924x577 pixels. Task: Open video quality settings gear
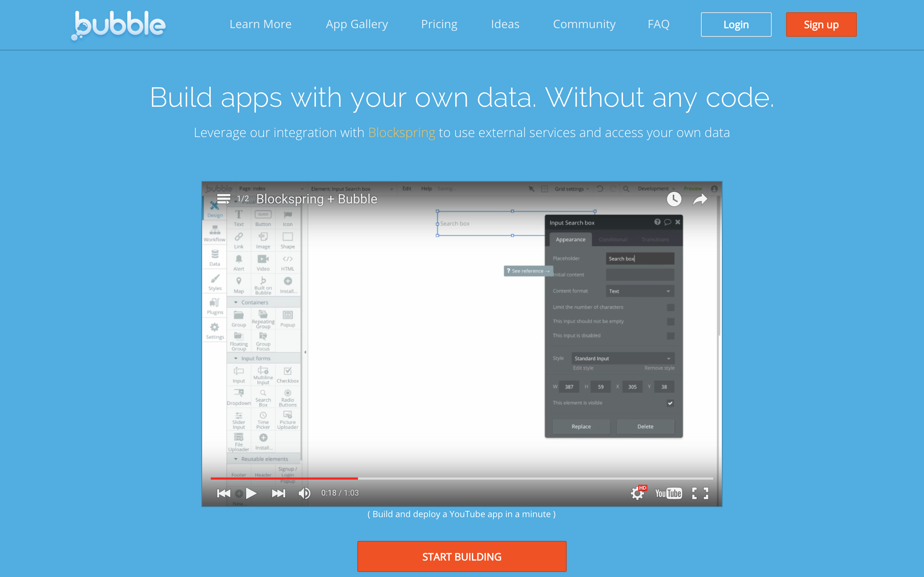(x=637, y=493)
